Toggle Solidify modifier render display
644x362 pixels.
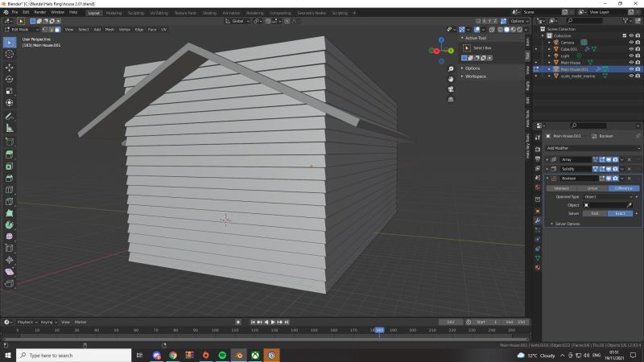(615, 169)
